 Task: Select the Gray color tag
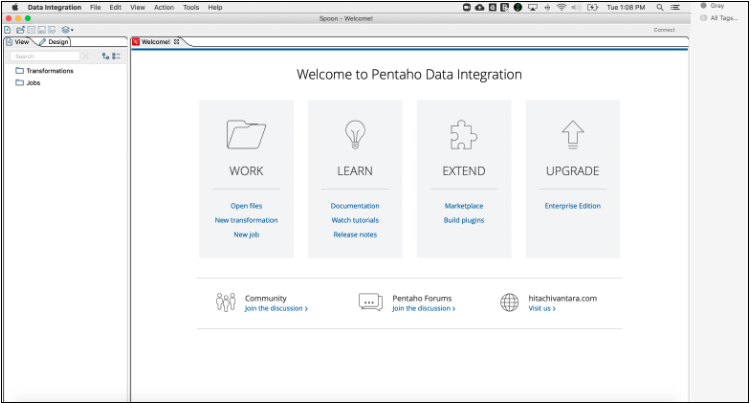tap(717, 6)
